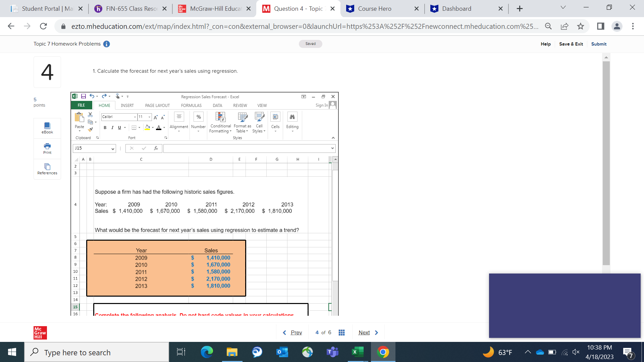This screenshot has height=362, width=644.
Task: Open the DATA ribbon tab
Action: tap(217, 105)
